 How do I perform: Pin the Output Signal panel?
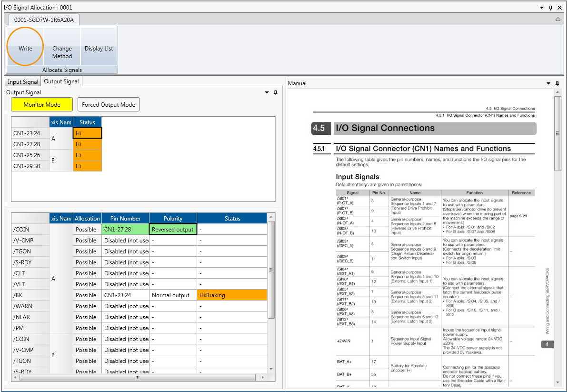point(275,92)
